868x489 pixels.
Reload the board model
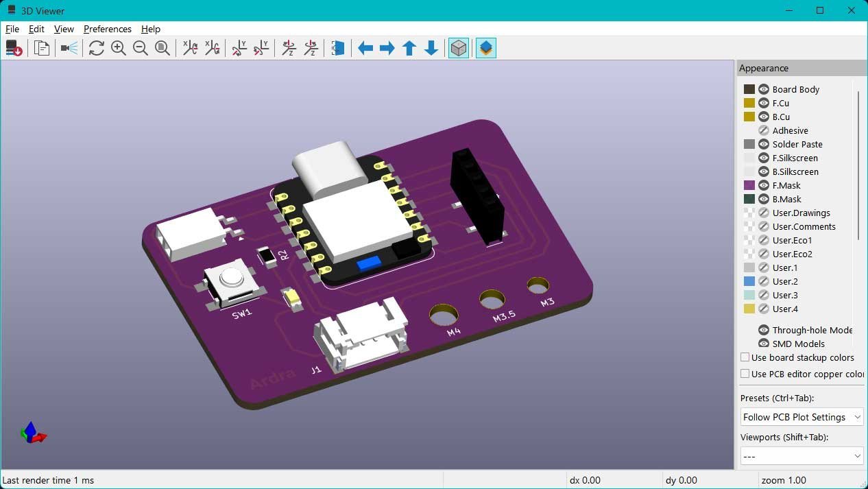pyautogui.click(x=14, y=48)
